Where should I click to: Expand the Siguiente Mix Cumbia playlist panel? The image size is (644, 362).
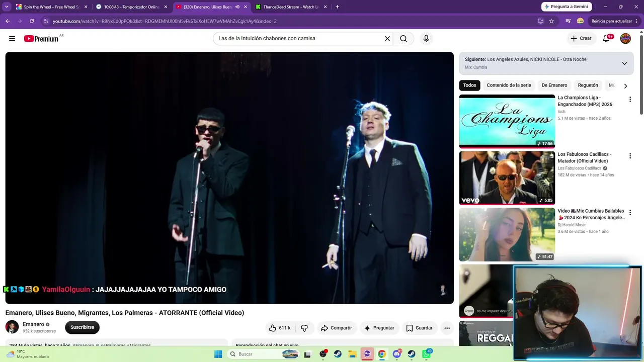tap(624, 63)
